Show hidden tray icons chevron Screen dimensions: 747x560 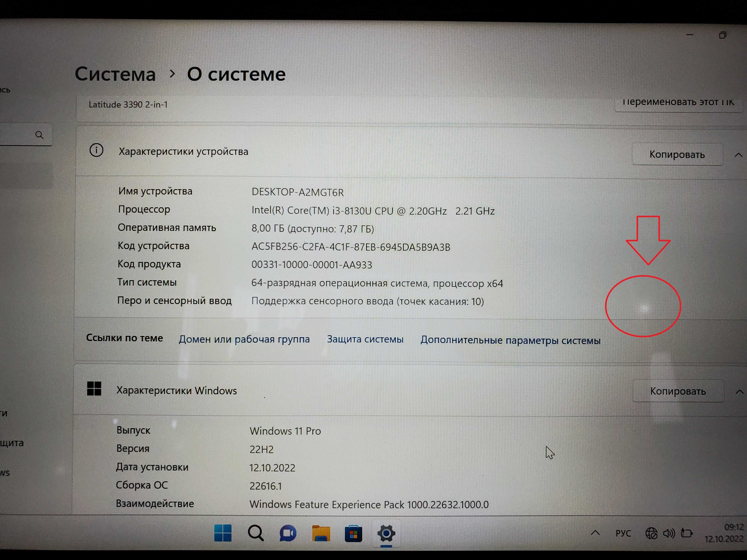[595, 533]
